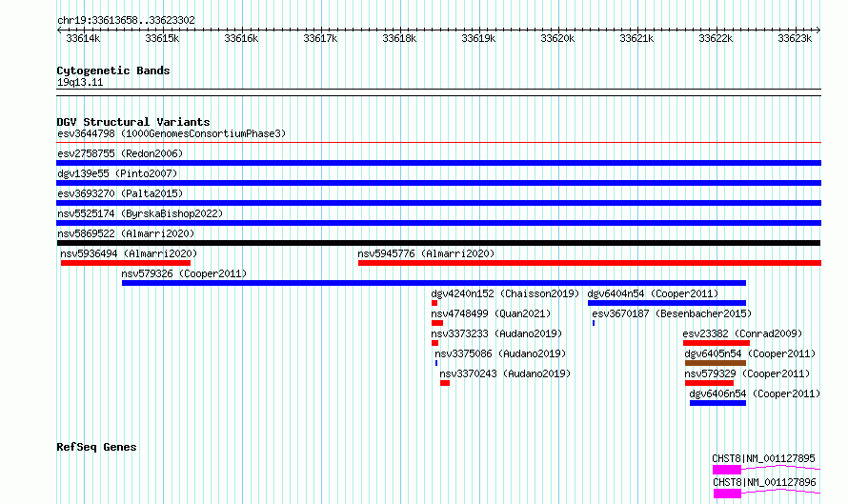Open the esv2758755 (Redon2006) label link
This screenshot has height=504, width=848.
[120, 153]
